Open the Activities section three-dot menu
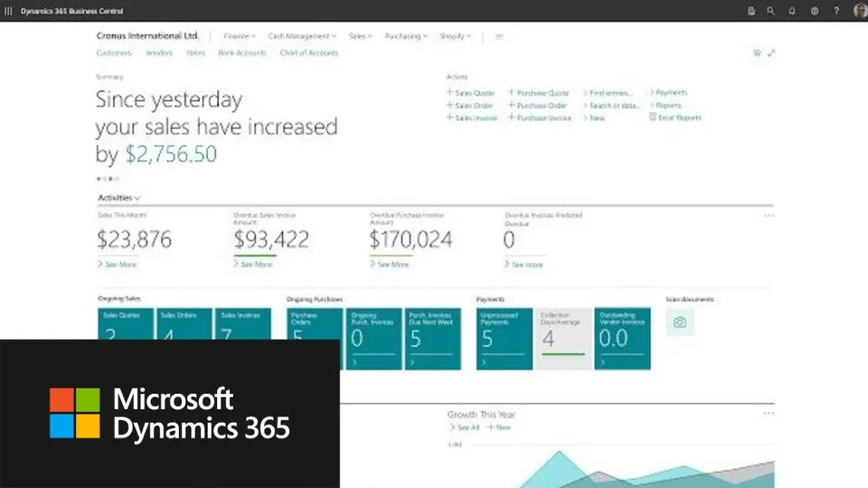Image resolution: width=868 pixels, height=488 pixels. (769, 216)
